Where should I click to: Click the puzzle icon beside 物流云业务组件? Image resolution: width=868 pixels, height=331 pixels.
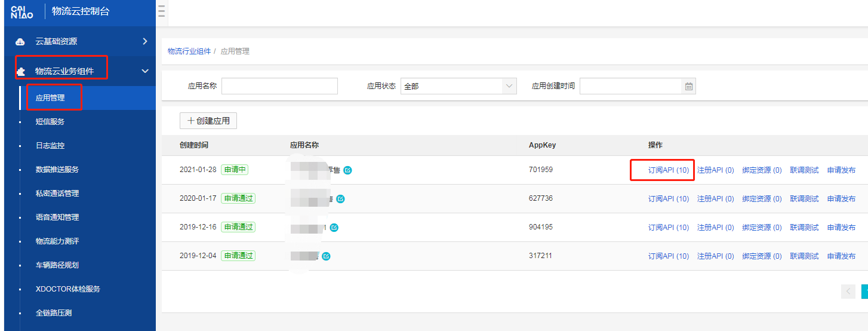coord(20,71)
